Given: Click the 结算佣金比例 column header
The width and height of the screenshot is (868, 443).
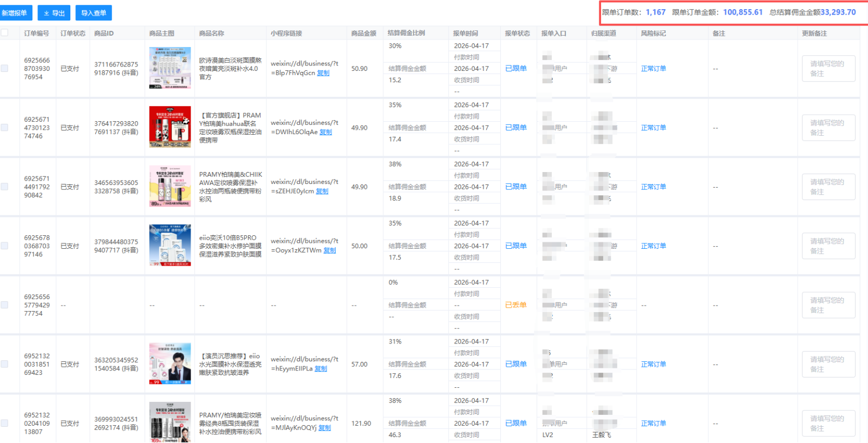Looking at the screenshot, I should [406, 33].
